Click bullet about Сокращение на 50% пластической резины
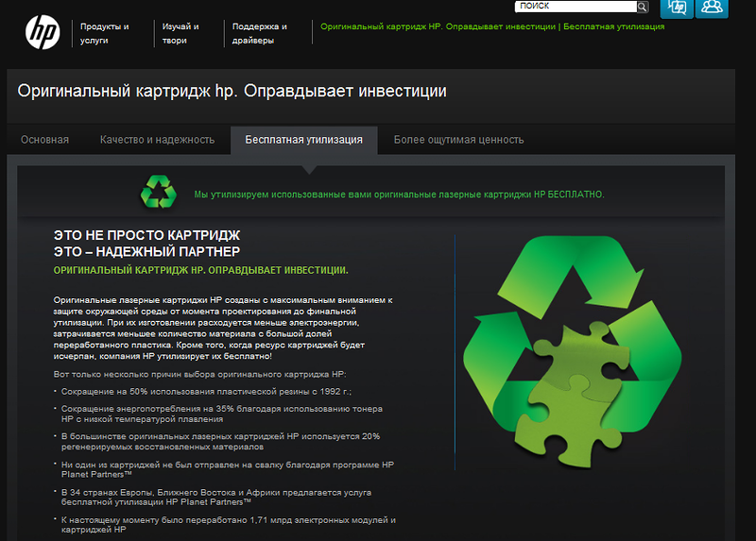This screenshot has height=541, width=756. [206, 392]
